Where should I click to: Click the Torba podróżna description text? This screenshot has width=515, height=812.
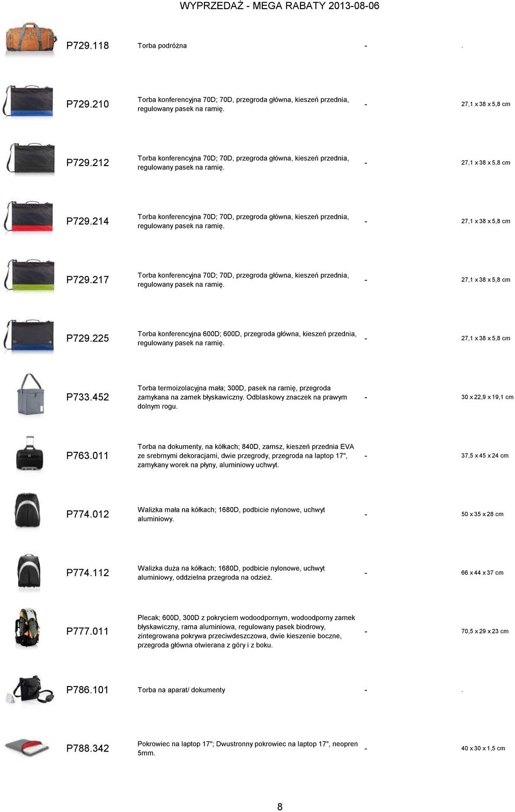[x=162, y=46]
